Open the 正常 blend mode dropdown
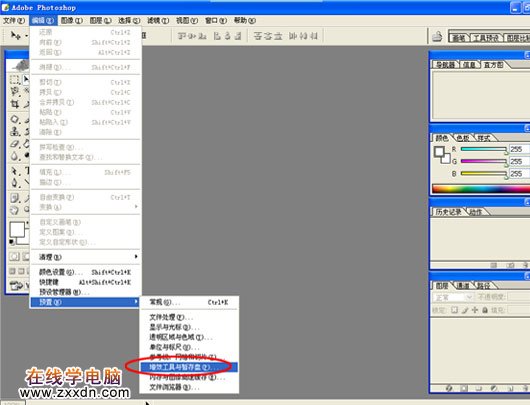 [453, 297]
